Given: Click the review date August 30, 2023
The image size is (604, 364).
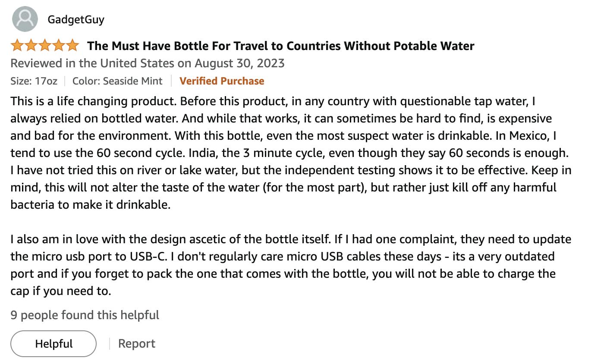Looking at the screenshot, I should 239,63.
